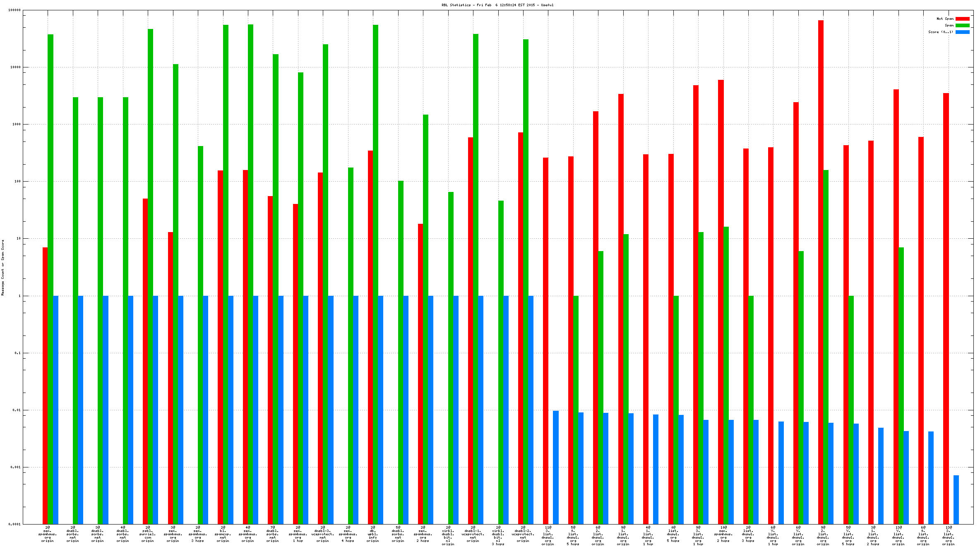Click the 0.001 tick on y-axis
Image resolution: width=980 pixels, height=551 pixels.
(15, 467)
